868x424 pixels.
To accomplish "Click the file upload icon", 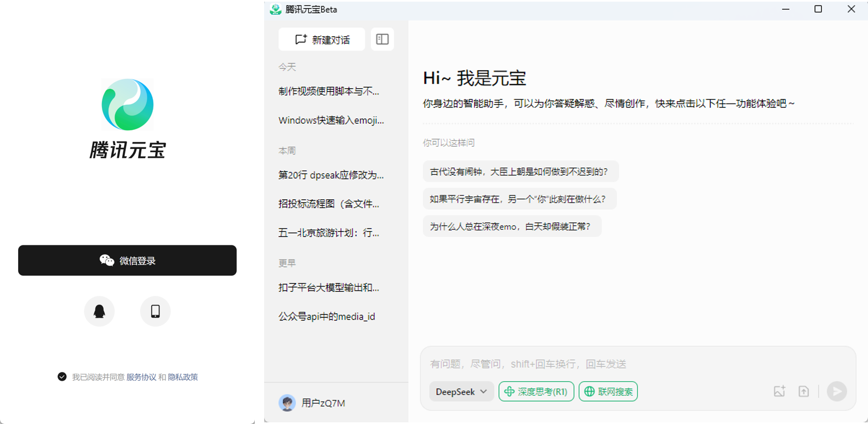I will click(x=804, y=391).
